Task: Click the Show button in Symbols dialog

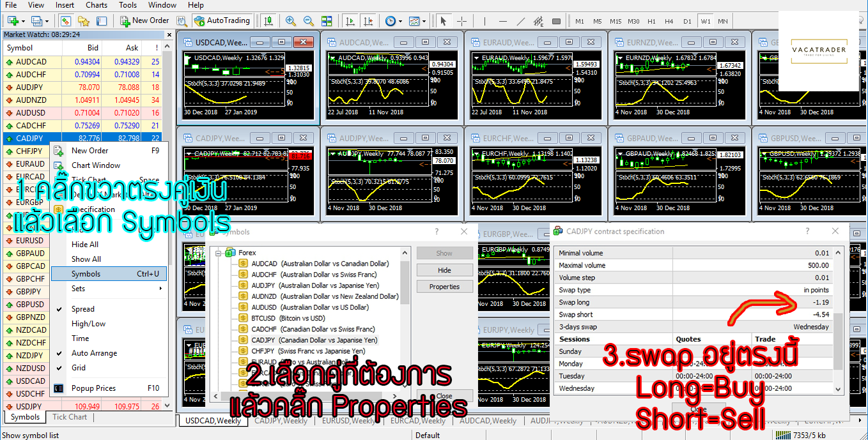Action: coord(444,254)
